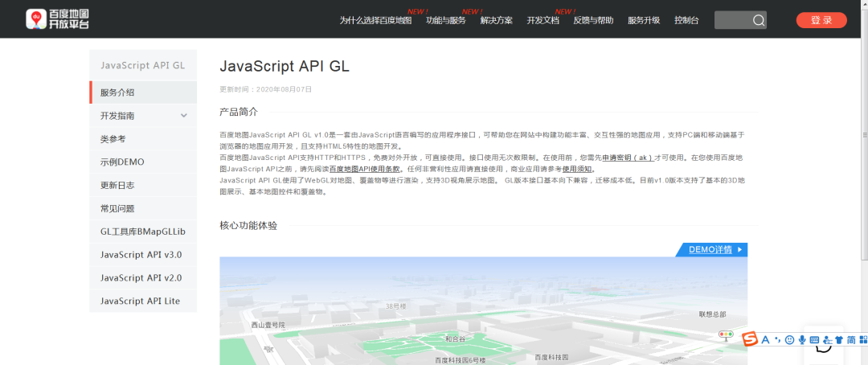
Task: Open JavaScript API v2.0 sidebar item
Action: click(x=143, y=278)
